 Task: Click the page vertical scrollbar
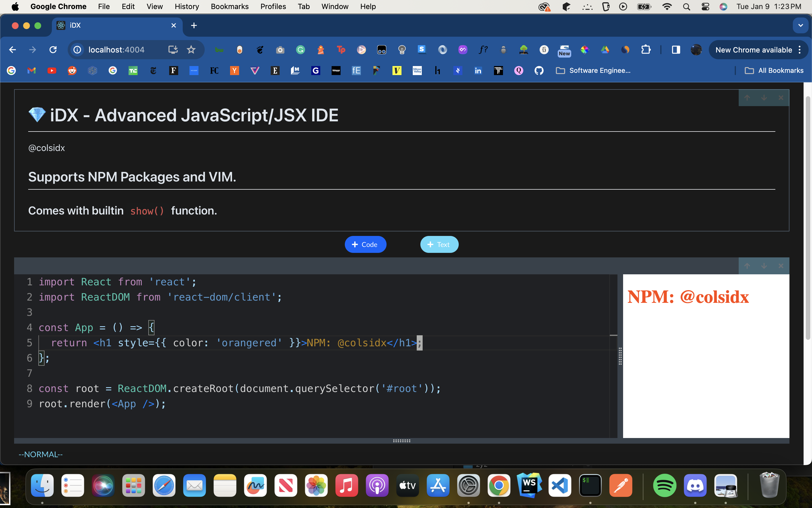[808, 218]
